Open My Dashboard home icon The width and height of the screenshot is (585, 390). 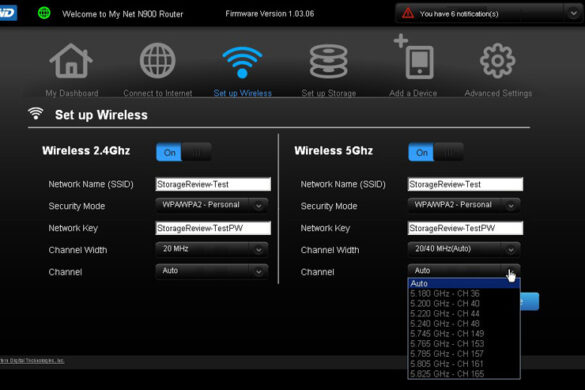71,61
